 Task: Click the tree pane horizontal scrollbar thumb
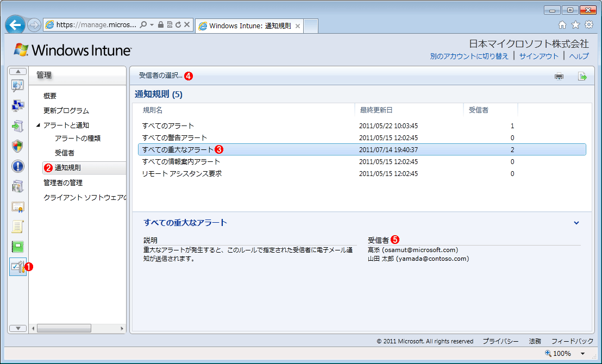click(x=64, y=329)
